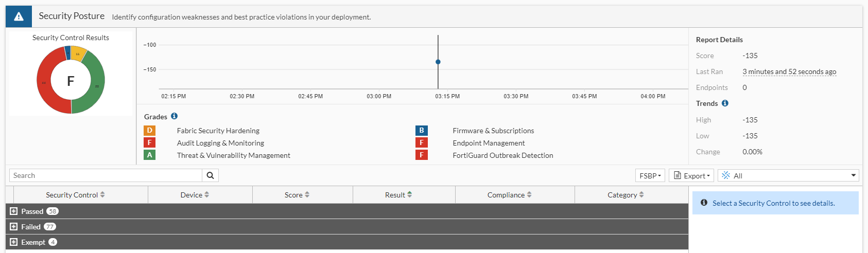Image resolution: width=868 pixels, height=253 pixels.
Task: Expand the Passed results group
Action: click(14, 211)
